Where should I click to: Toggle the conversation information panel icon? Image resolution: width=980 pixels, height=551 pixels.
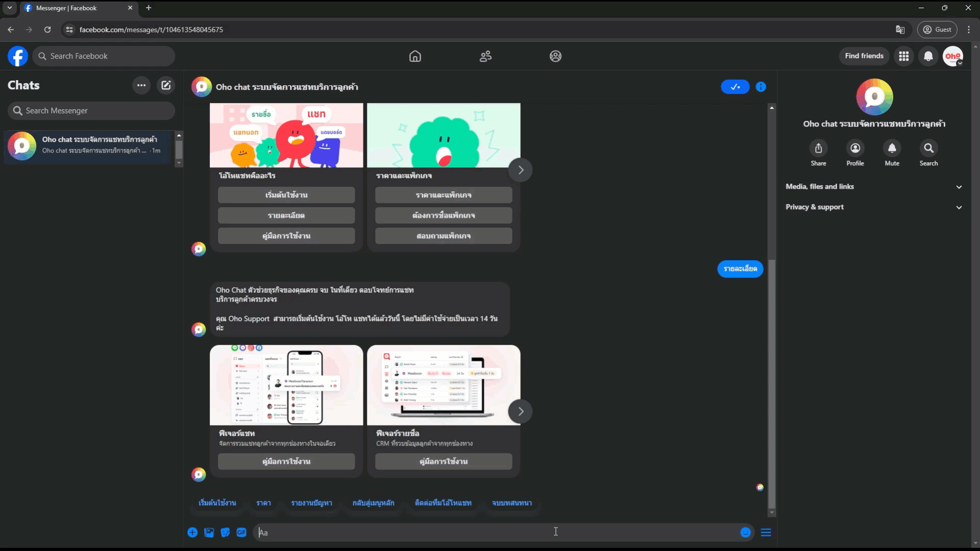point(761,87)
